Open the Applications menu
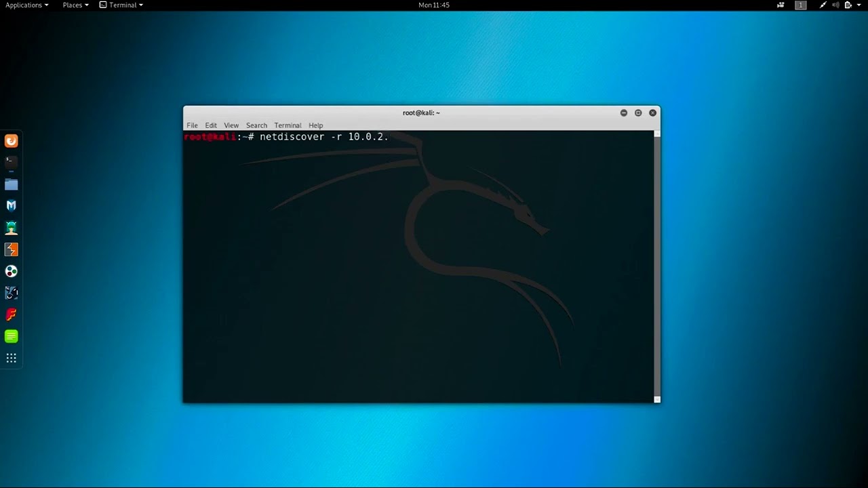This screenshot has width=868, height=488. pos(26,5)
